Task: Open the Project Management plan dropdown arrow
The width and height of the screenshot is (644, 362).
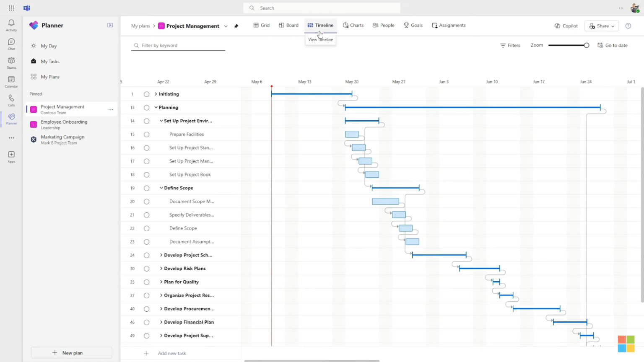Action: (x=226, y=26)
